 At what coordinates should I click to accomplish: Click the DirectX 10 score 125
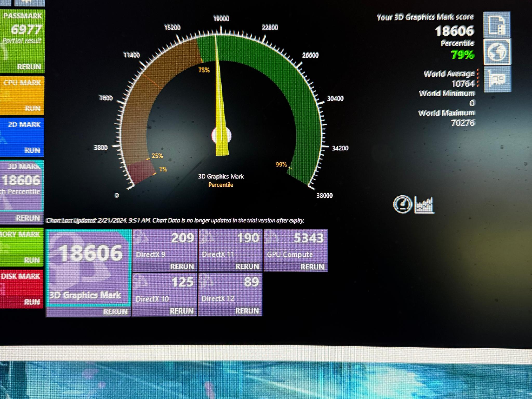[x=182, y=282]
